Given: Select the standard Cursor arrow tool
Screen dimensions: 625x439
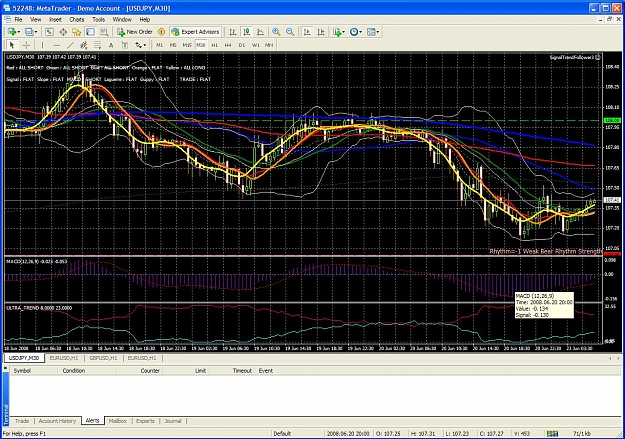Looking at the screenshot, I should point(12,45).
